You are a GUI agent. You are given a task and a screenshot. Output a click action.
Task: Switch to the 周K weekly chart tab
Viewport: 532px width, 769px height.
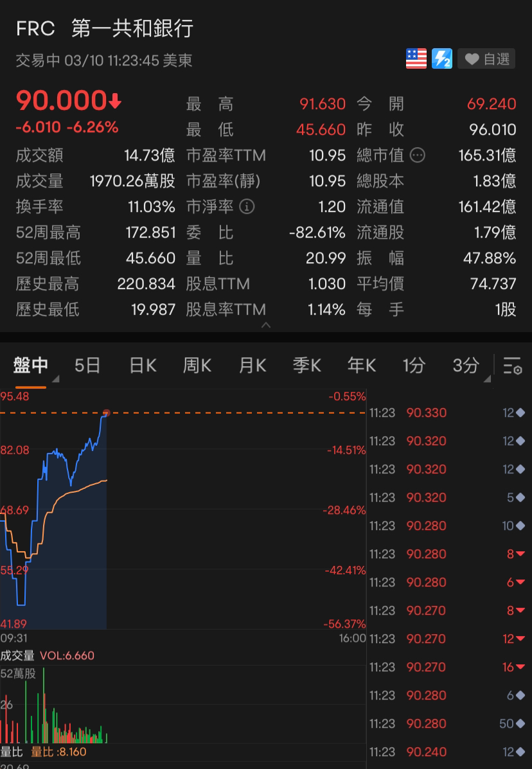coord(196,365)
